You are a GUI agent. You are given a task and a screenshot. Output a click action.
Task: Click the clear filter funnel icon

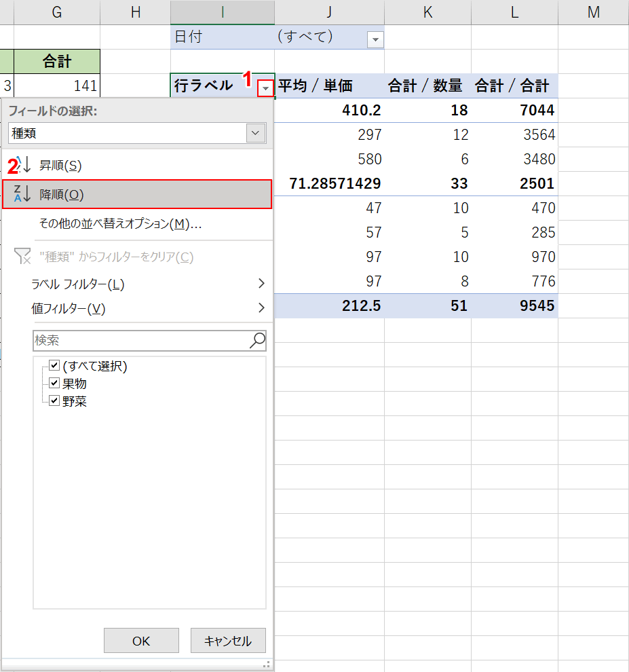tap(22, 257)
